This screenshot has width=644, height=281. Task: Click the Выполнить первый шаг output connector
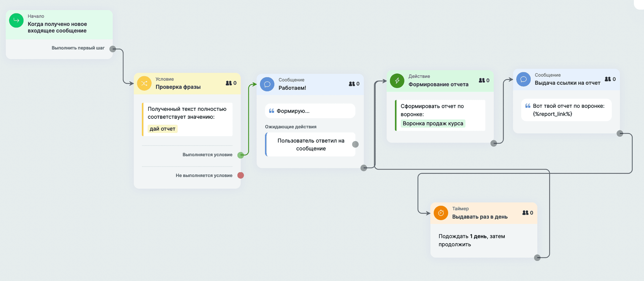pyautogui.click(x=113, y=49)
